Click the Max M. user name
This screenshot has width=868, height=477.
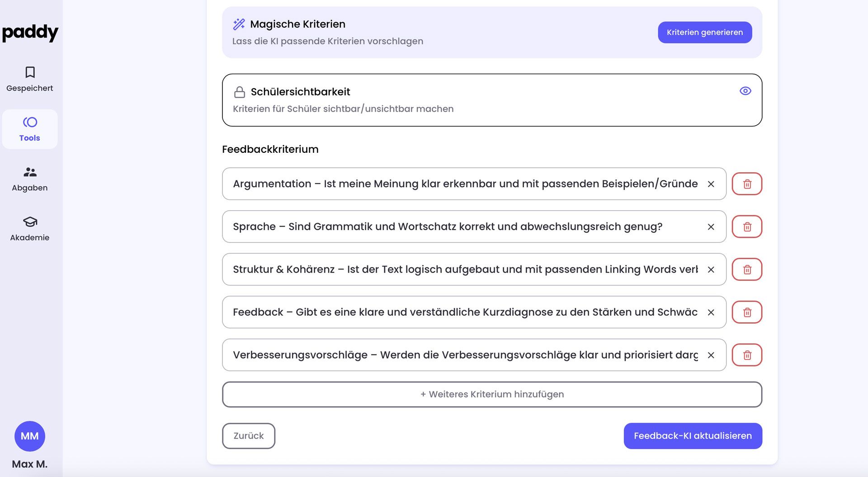click(30, 464)
